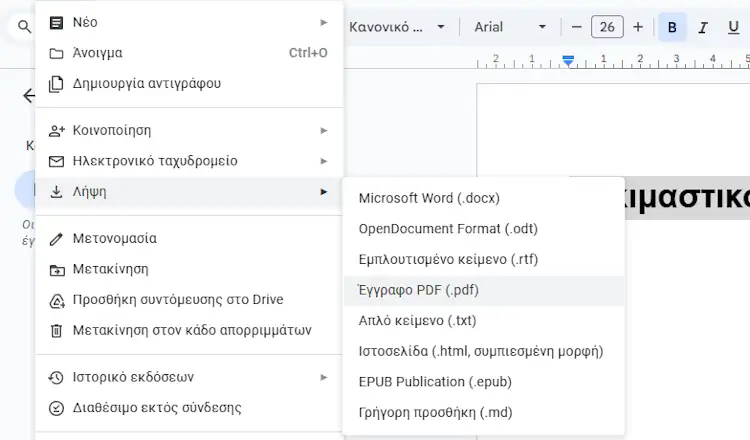The height and width of the screenshot is (440, 750).
Task: Choose Μετακίνηση στον κάδο απορριμμάτων
Action: tap(189, 330)
